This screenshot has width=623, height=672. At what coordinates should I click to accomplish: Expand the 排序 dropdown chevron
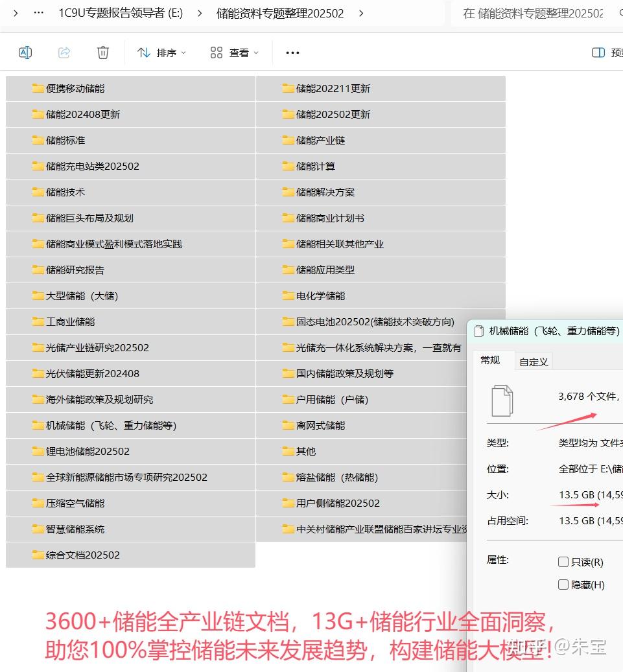[x=184, y=52]
